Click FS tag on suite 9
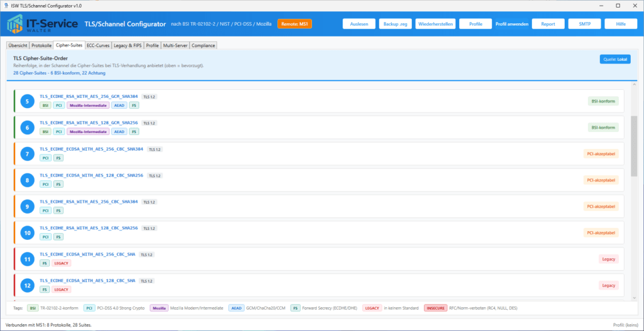 point(58,210)
